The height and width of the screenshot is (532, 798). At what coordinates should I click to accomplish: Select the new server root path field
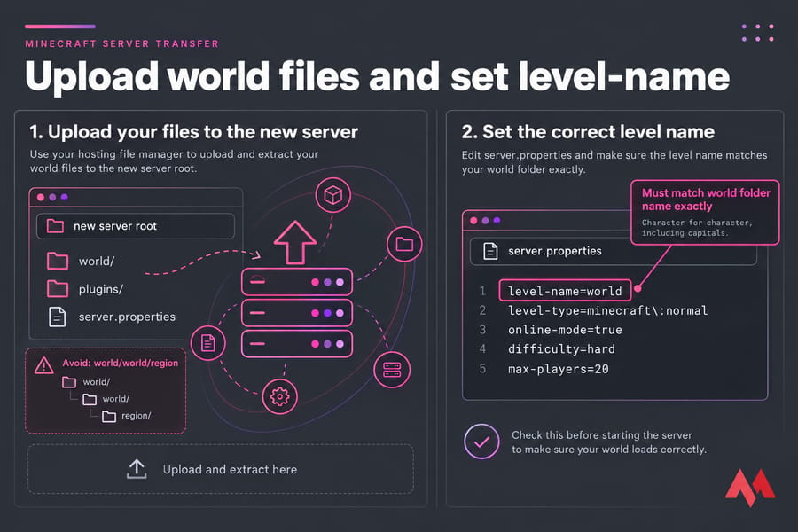click(x=136, y=226)
